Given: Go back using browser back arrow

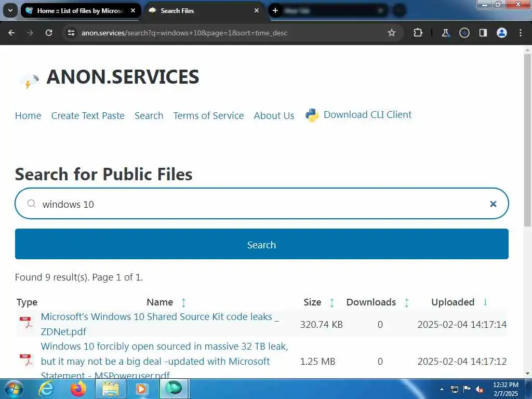Looking at the screenshot, I should 11,33.
